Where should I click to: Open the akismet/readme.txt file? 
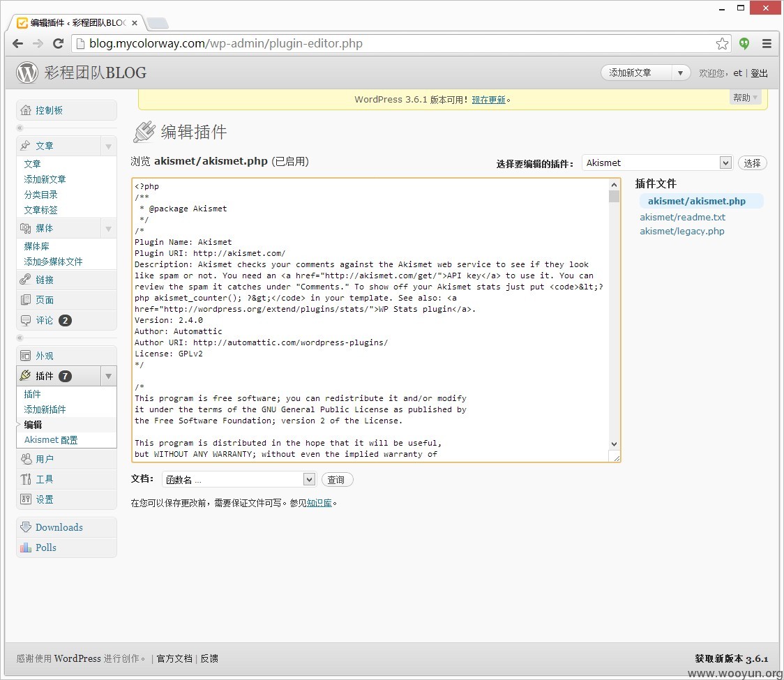(682, 217)
